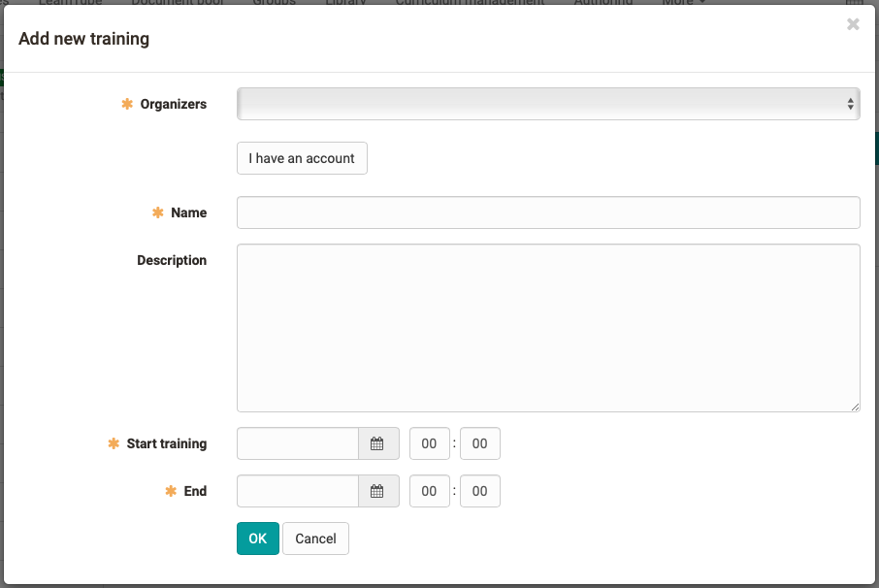Click inside the Description text area

548,327
